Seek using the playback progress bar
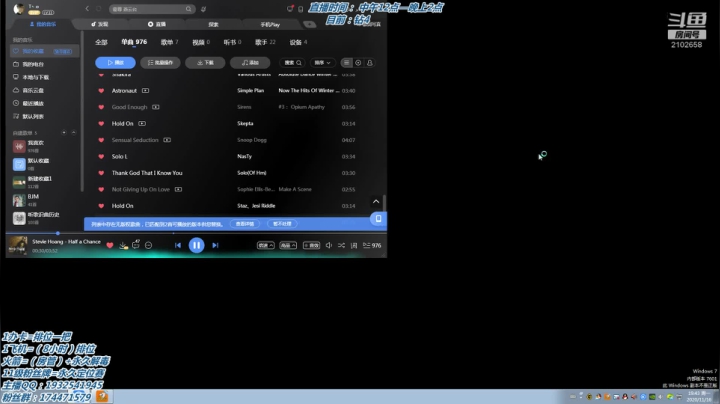The image size is (720, 404). [x=196, y=233]
